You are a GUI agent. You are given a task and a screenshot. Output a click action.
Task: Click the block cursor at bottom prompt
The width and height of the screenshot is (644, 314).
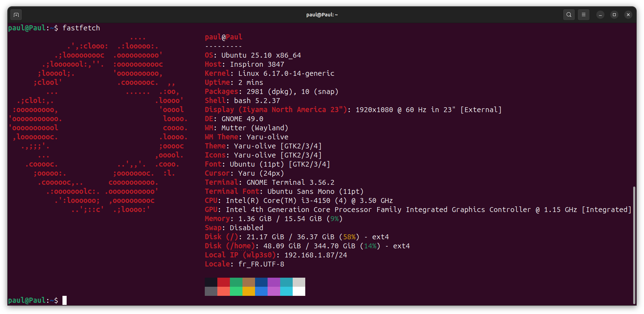tap(65, 300)
